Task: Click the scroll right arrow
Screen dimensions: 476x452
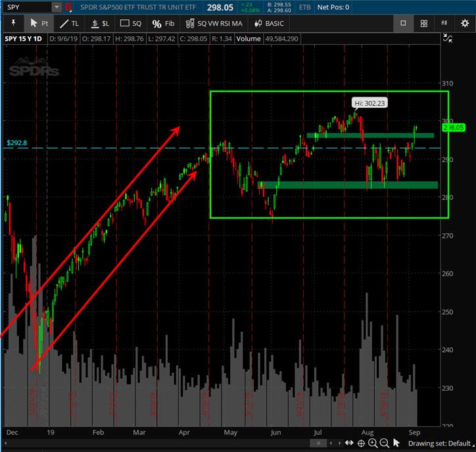Action: 339,443
